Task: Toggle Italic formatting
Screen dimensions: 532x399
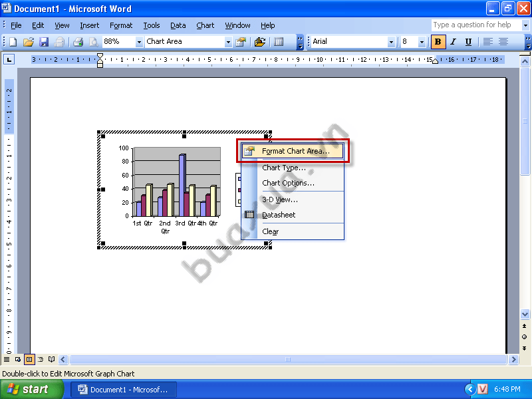Action: (x=454, y=42)
